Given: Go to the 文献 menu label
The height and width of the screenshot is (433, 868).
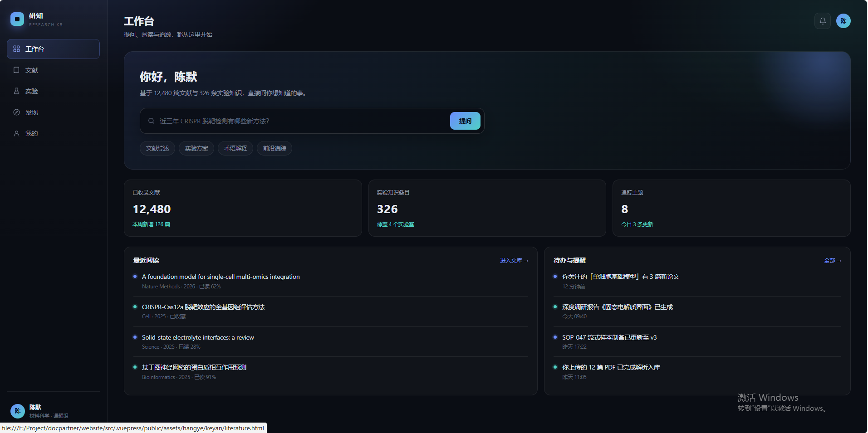Looking at the screenshot, I should point(32,70).
